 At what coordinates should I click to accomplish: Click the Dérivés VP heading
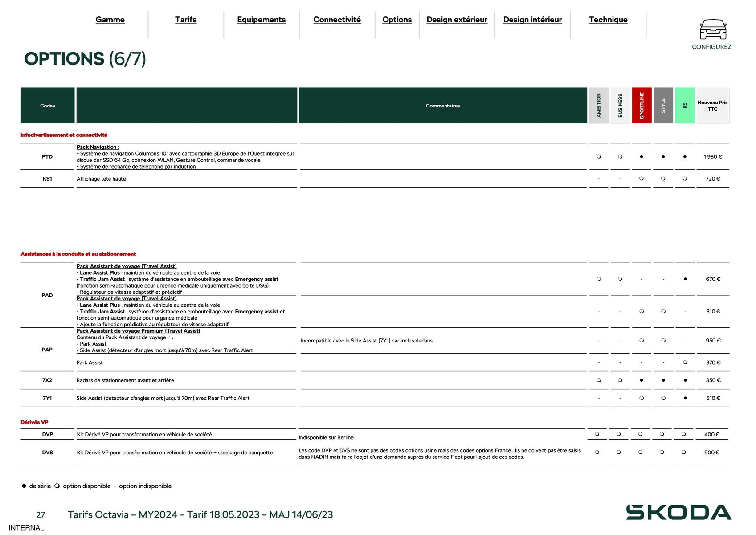(34, 422)
